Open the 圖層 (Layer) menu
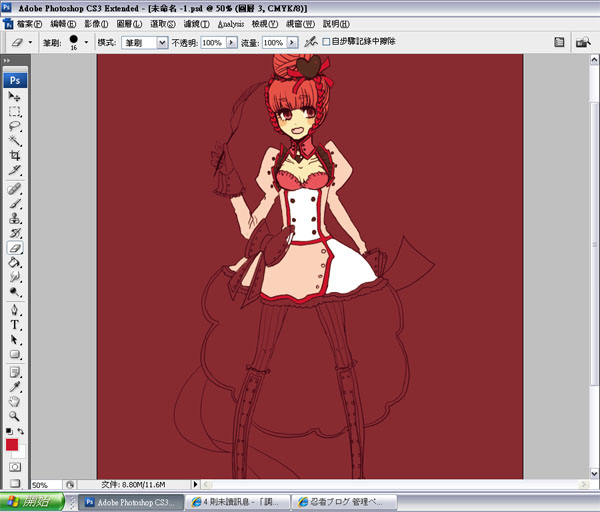The image size is (600, 512). pyautogui.click(x=129, y=24)
